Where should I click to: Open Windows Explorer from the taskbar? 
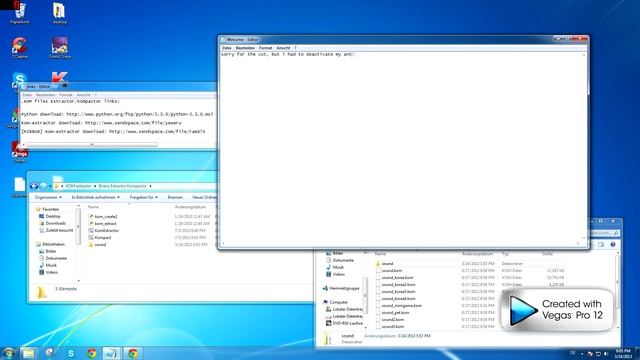(28, 353)
